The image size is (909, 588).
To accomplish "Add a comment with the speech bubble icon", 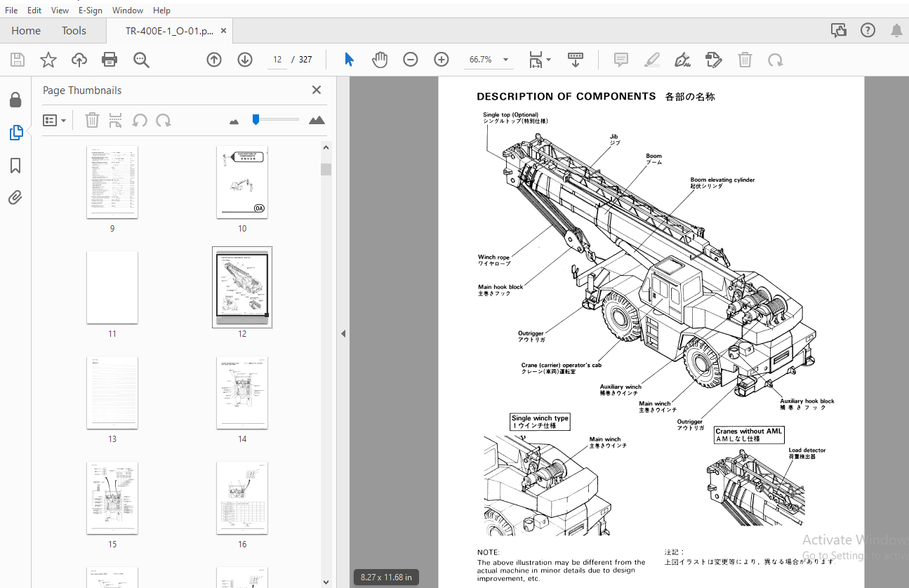I will (621, 60).
